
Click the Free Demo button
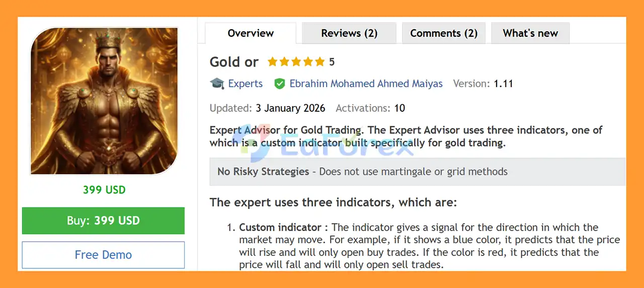pos(103,255)
